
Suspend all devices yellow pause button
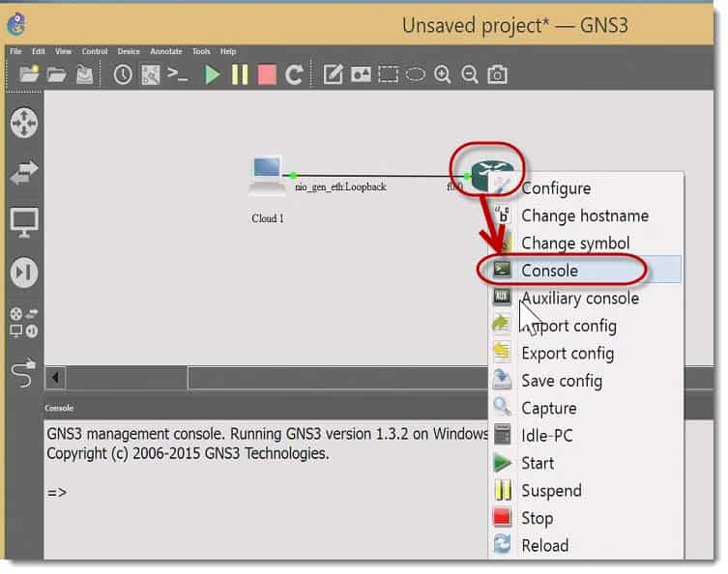(240, 74)
